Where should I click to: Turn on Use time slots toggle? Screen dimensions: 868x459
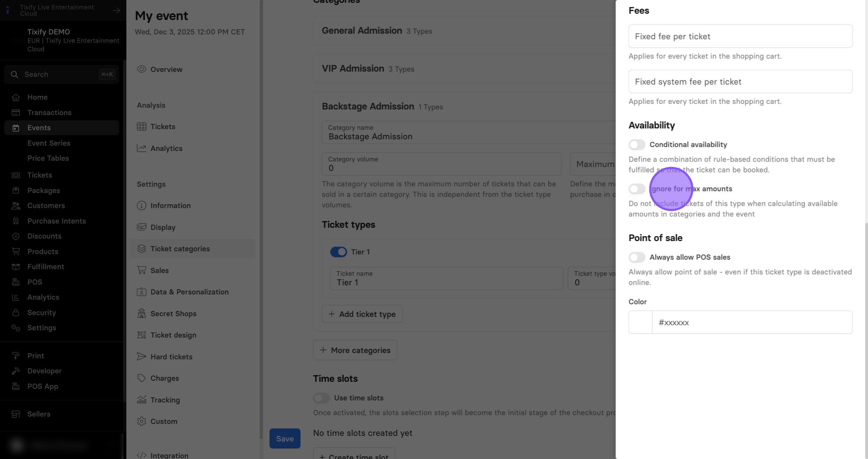point(321,398)
